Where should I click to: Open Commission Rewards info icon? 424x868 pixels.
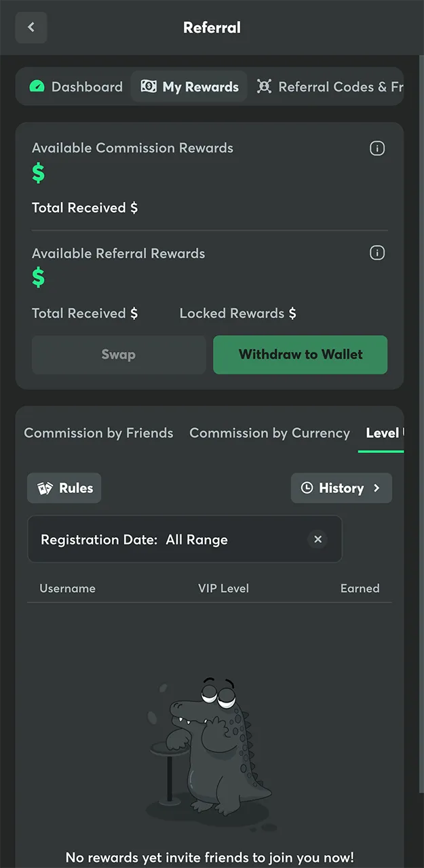click(377, 149)
